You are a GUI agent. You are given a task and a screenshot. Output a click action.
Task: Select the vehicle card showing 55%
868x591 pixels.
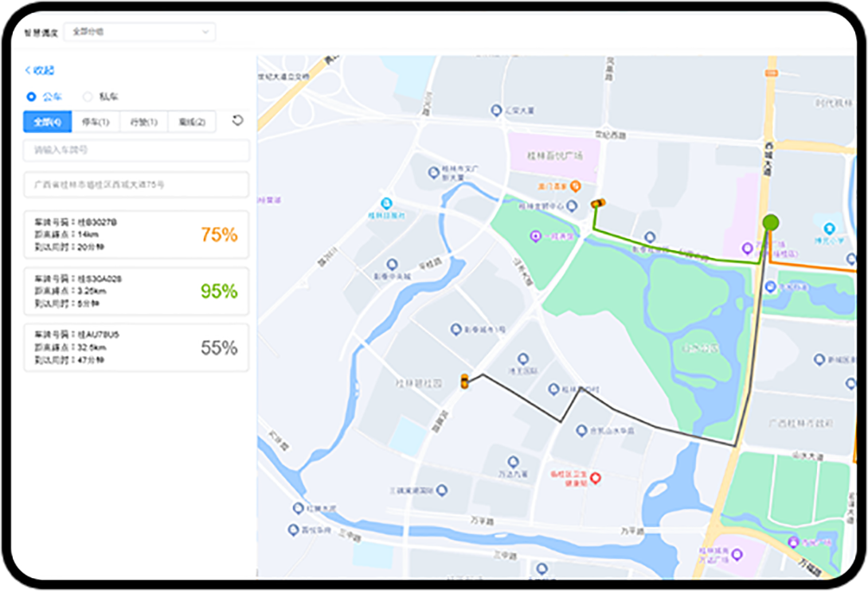point(136,347)
